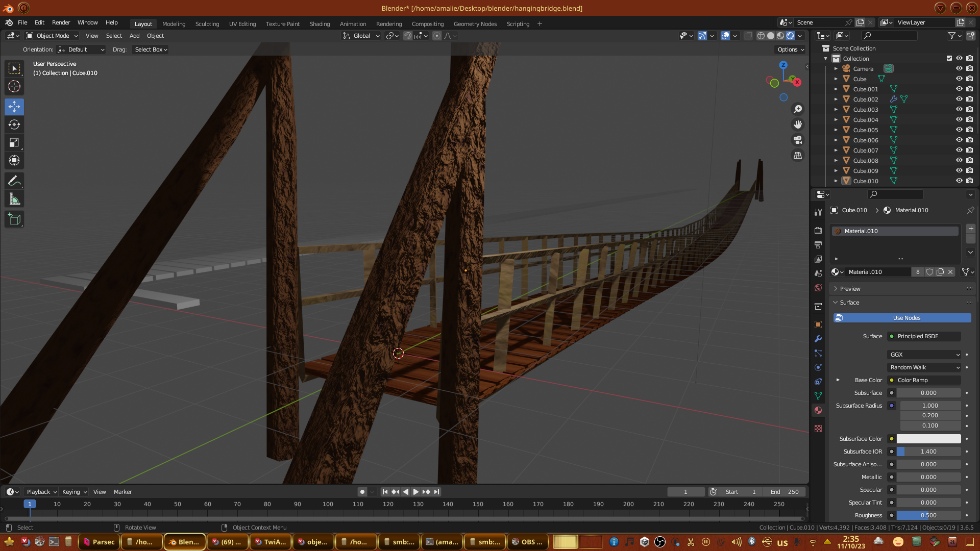Activate the Rotate tool

[14, 124]
